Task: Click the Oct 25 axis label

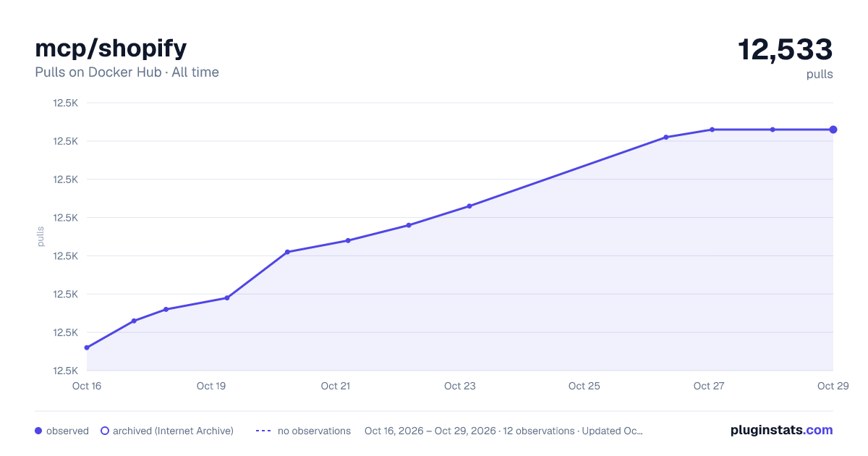Action: coord(584,386)
